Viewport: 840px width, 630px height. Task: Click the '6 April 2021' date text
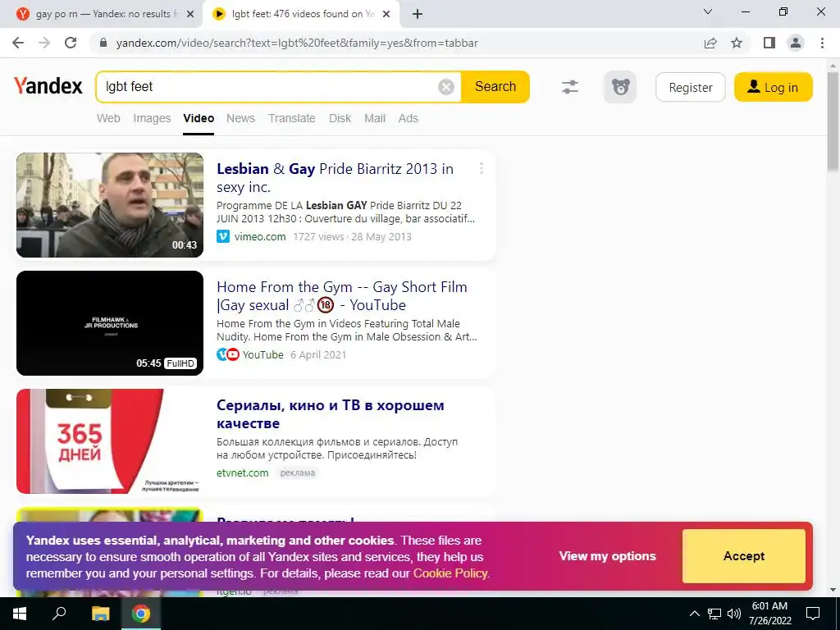click(318, 354)
